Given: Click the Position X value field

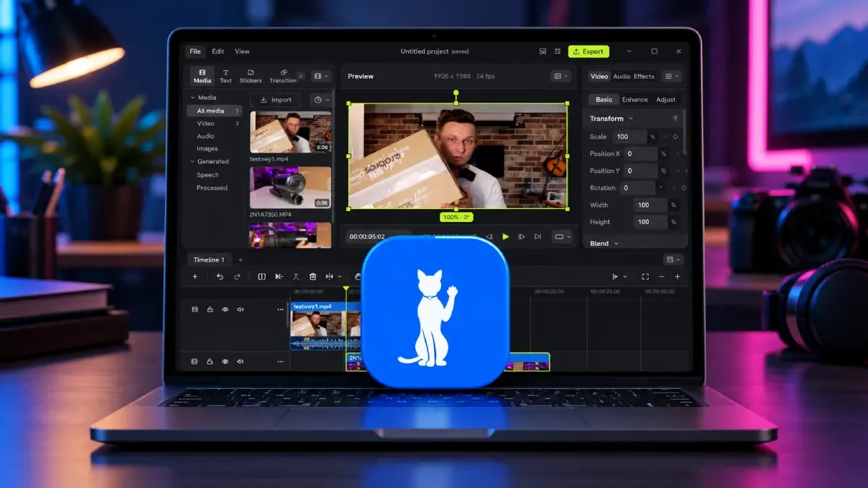Looking at the screenshot, I should click(642, 154).
